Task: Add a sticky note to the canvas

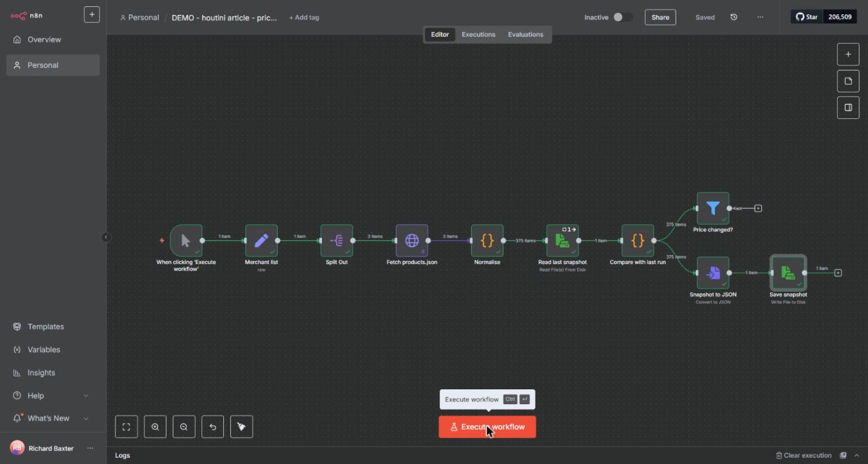Action: (x=848, y=81)
